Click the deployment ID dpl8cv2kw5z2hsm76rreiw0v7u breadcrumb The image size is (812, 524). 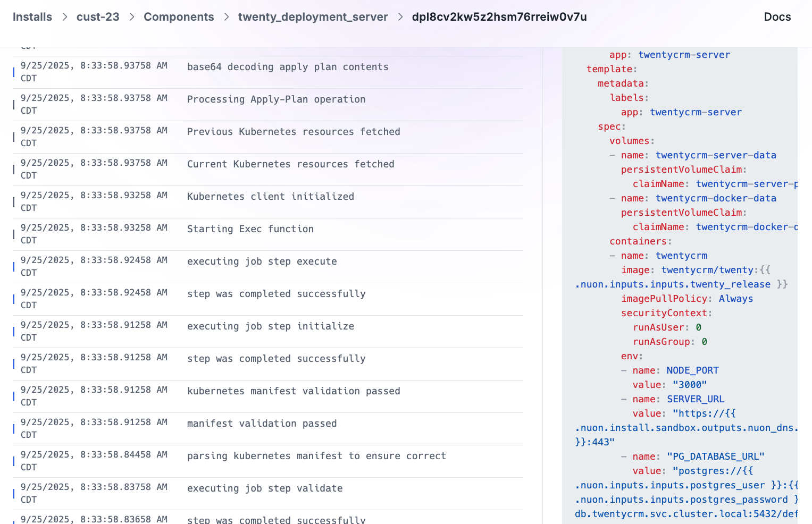coord(499,16)
